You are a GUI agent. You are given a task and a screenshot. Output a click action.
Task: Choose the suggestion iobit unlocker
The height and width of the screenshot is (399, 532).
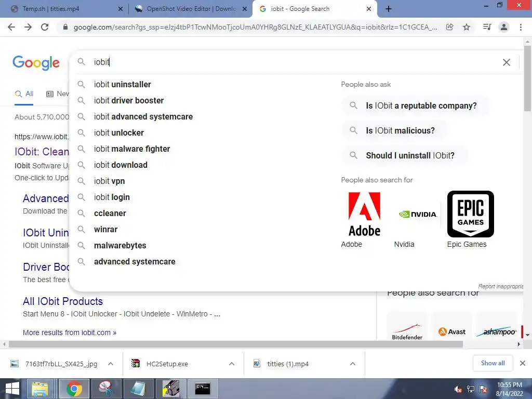[119, 132]
